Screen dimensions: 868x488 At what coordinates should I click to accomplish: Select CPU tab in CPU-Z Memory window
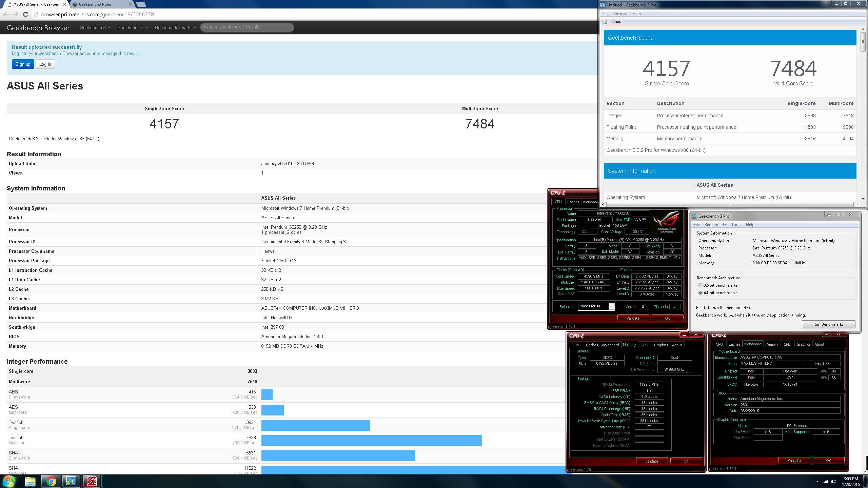(577, 345)
